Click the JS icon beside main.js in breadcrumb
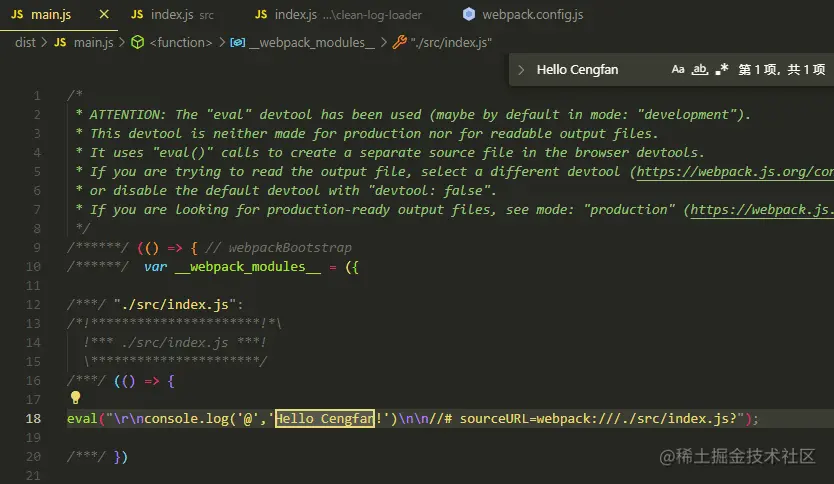Viewport: 834px width, 484px height. point(60,43)
